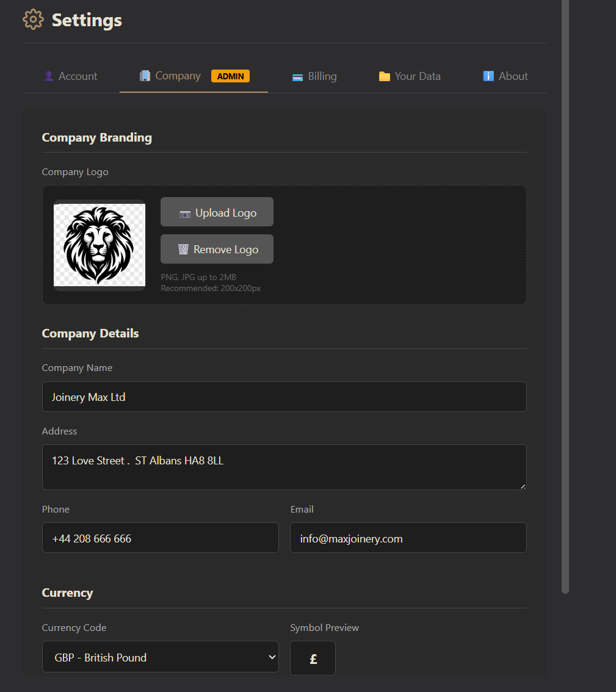Click the folder icon beside Your Data

click(384, 76)
